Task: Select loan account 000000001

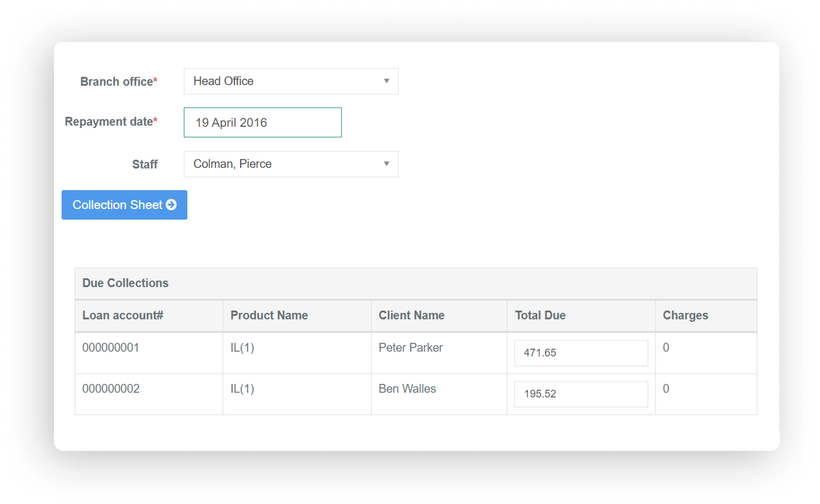Action: point(111,347)
